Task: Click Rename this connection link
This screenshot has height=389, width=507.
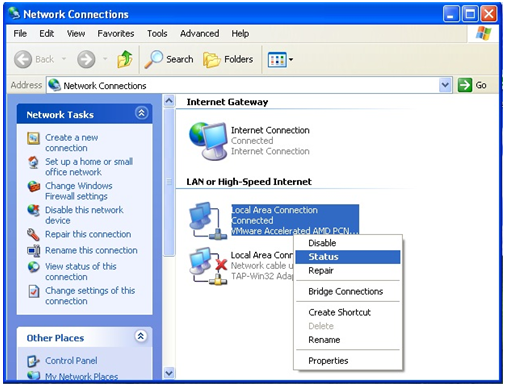Action: (91, 250)
